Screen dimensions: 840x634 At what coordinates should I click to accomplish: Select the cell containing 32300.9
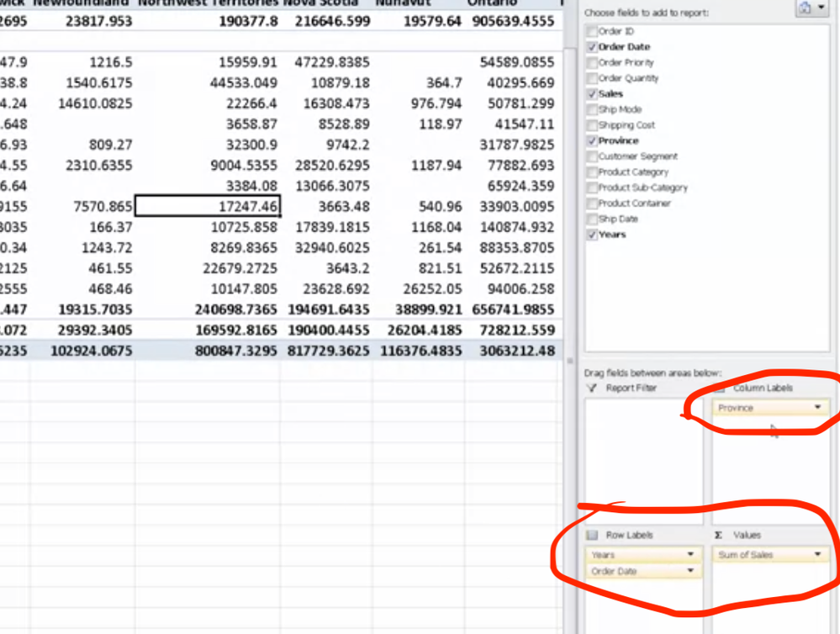[x=208, y=145]
